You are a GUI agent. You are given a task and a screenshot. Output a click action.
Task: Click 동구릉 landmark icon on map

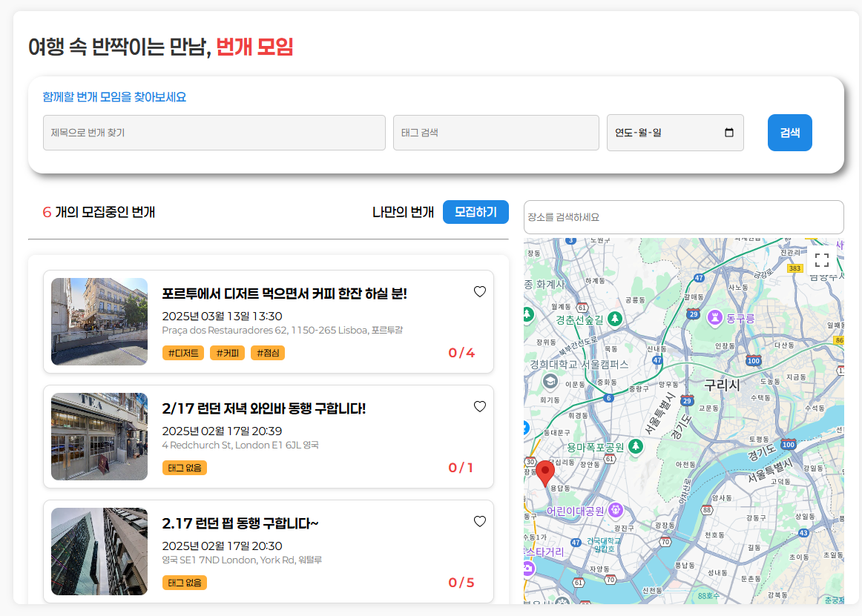click(x=714, y=317)
